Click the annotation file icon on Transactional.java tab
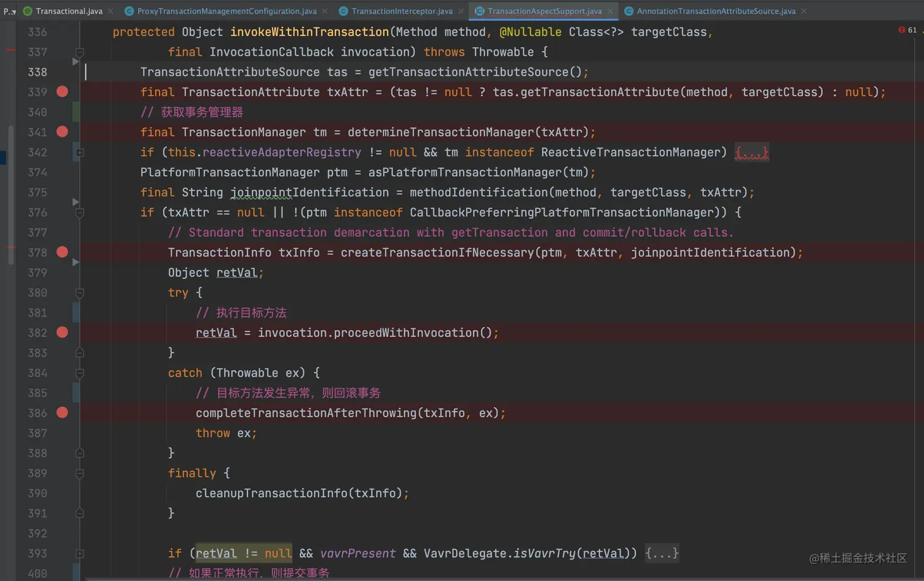924x581 pixels. point(28,11)
